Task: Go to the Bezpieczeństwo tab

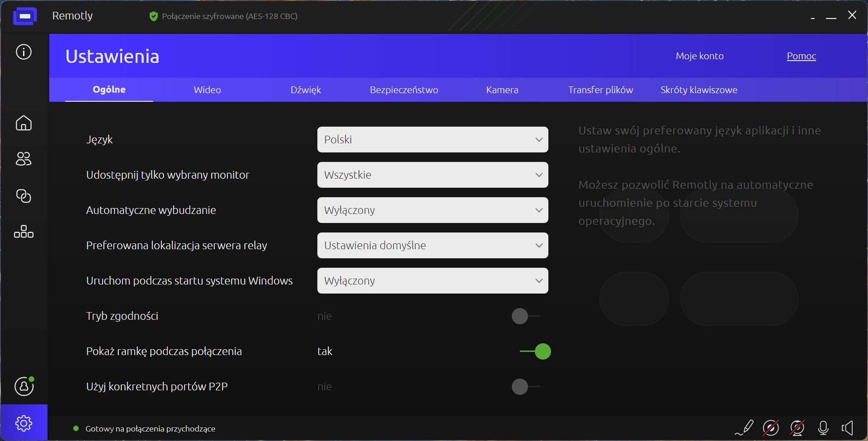Action: click(x=404, y=90)
